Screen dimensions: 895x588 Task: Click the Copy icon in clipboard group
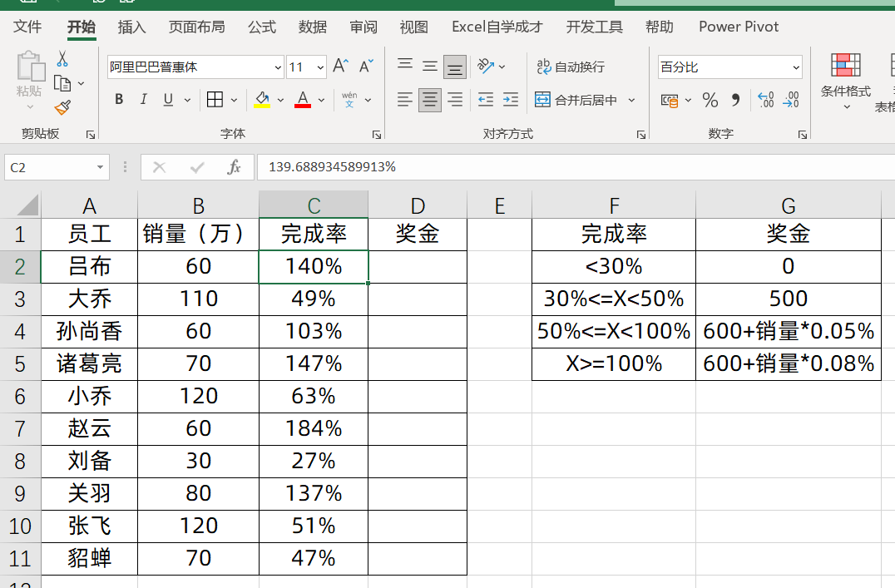[62, 83]
